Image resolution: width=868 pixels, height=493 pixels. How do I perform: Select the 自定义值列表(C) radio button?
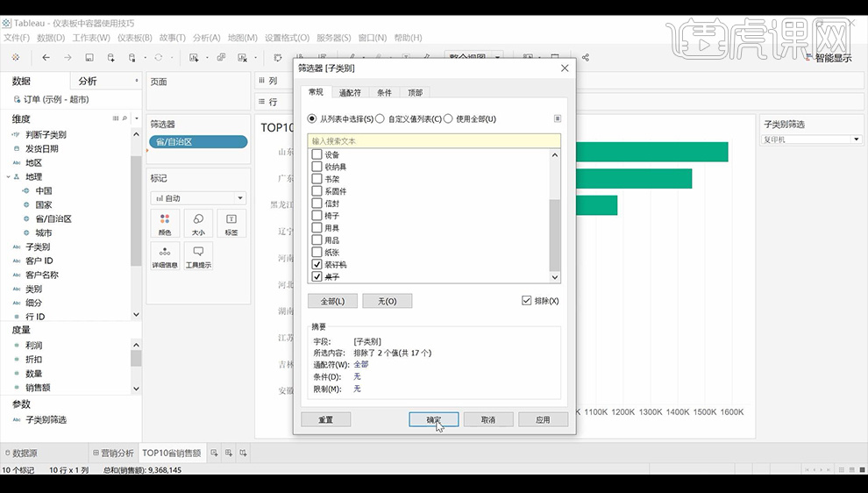coord(380,118)
